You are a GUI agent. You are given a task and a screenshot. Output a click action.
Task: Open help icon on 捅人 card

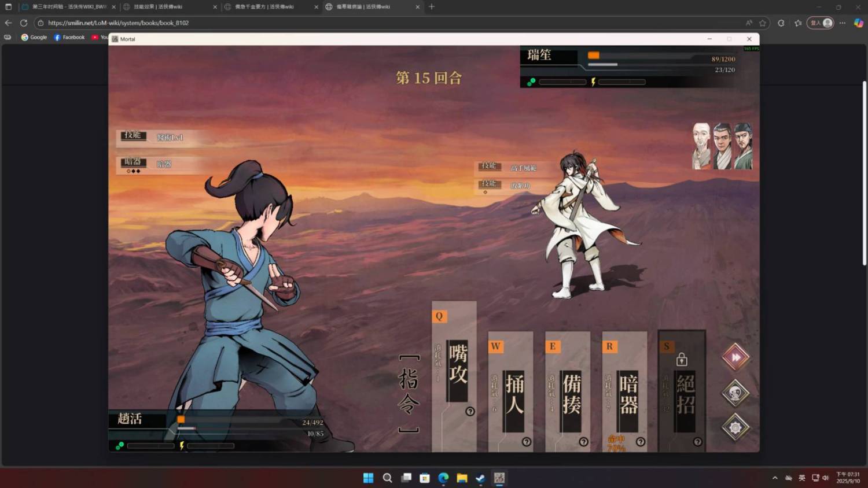527,442
